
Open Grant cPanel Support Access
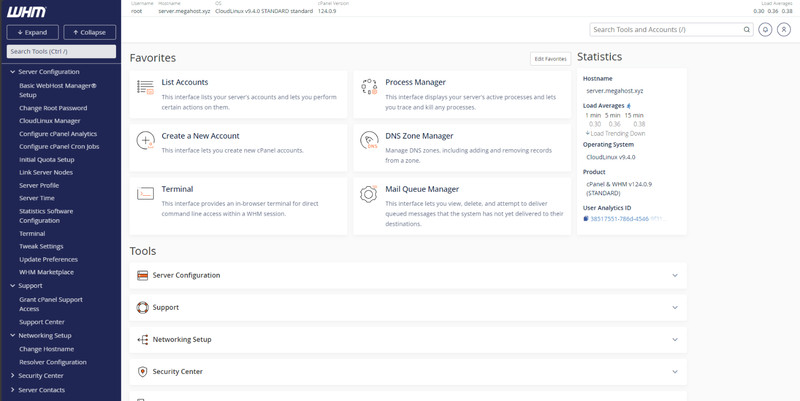click(x=51, y=304)
